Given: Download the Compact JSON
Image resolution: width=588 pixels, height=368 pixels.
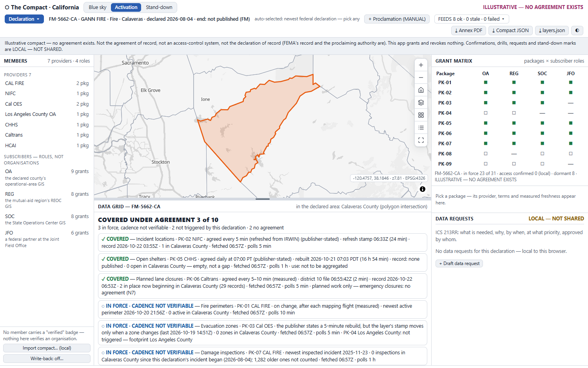Looking at the screenshot, I should point(510,31).
